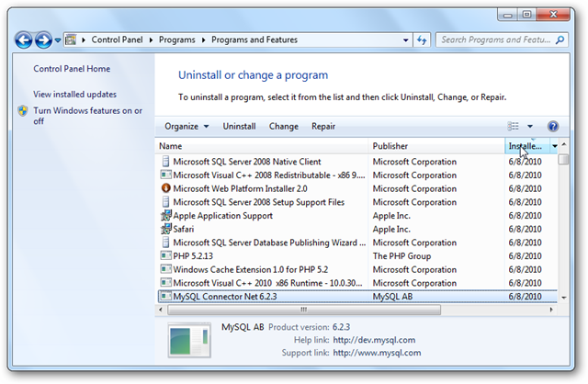Click the horizontal scrollbar thumb
The height and width of the screenshot is (384, 588).
click(x=304, y=310)
